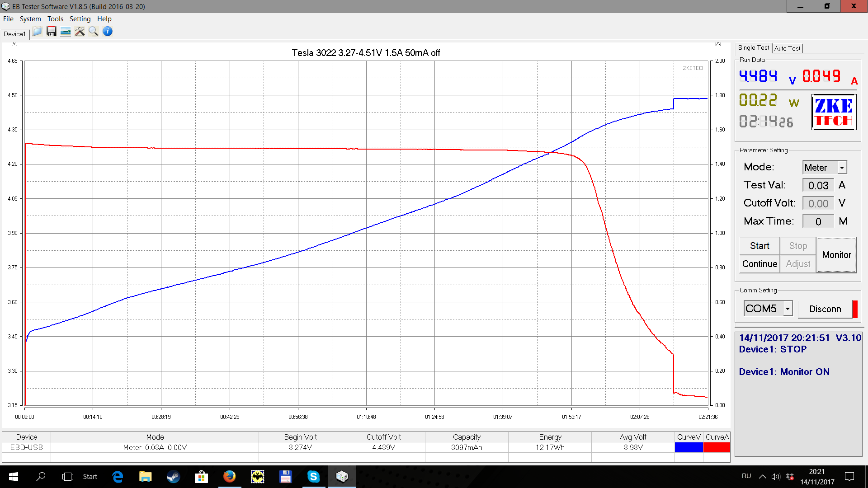Image resolution: width=868 pixels, height=488 pixels.
Task: Click the EB Tester taskbar icon
Action: tap(342, 476)
